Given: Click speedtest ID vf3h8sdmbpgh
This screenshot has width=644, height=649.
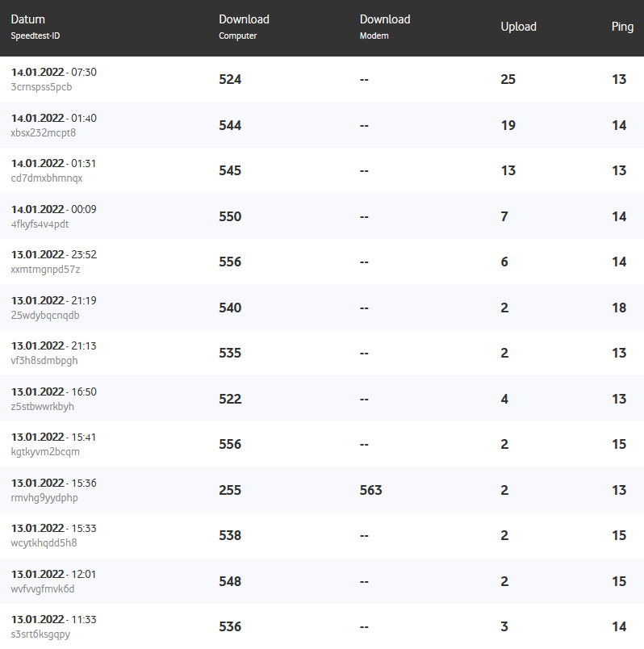Looking at the screenshot, I should tap(44, 360).
